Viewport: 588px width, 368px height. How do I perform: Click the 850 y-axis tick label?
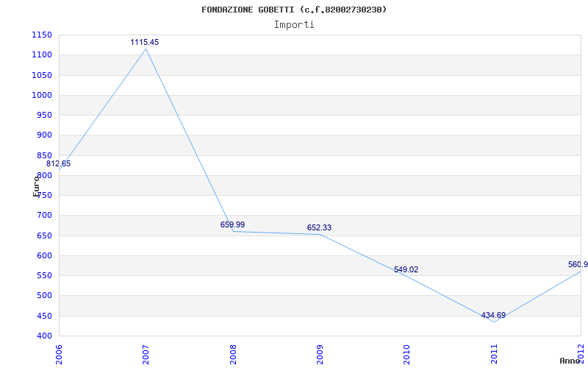coord(43,155)
